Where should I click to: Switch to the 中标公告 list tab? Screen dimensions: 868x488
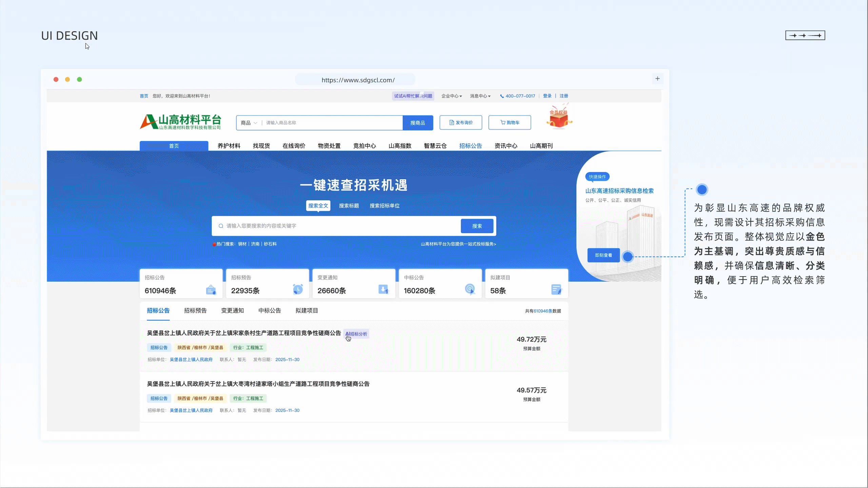(269, 310)
